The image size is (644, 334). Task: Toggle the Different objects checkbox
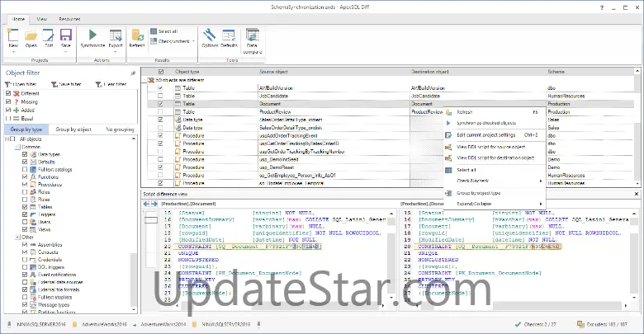click(8, 93)
